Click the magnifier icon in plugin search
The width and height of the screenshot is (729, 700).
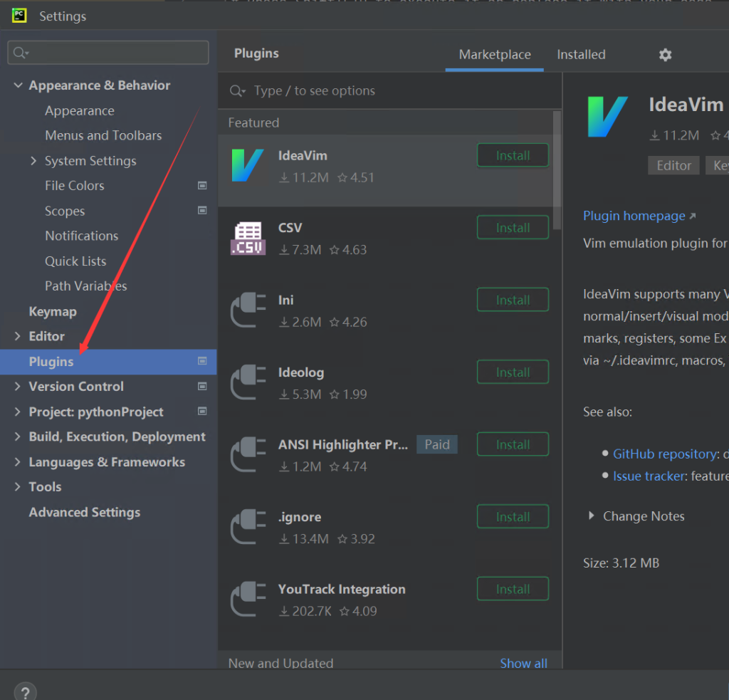[237, 90]
